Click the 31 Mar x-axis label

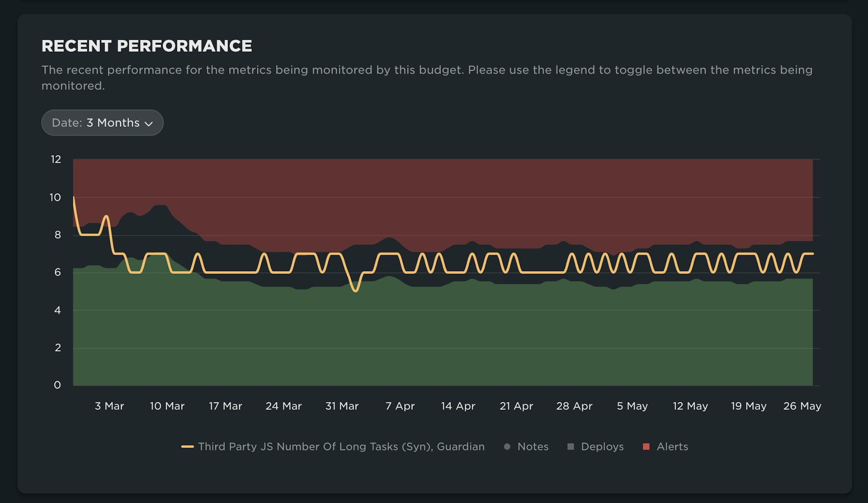click(342, 406)
